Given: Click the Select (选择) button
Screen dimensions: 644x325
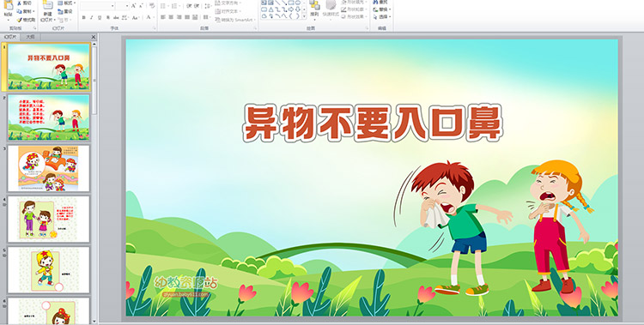Looking at the screenshot, I should [x=382, y=17].
